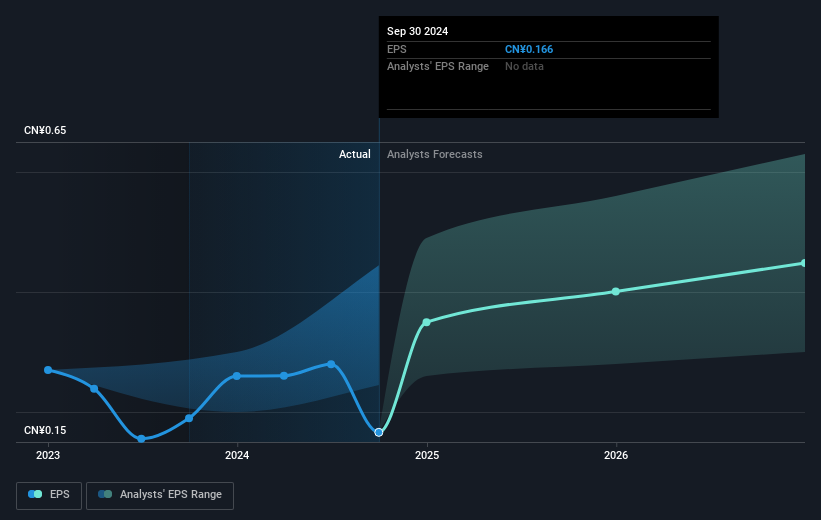Screen dimensions: 821x520
Task: Click the 2024 start EPS point
Action: pyautogui.click(x=237, y=376)
